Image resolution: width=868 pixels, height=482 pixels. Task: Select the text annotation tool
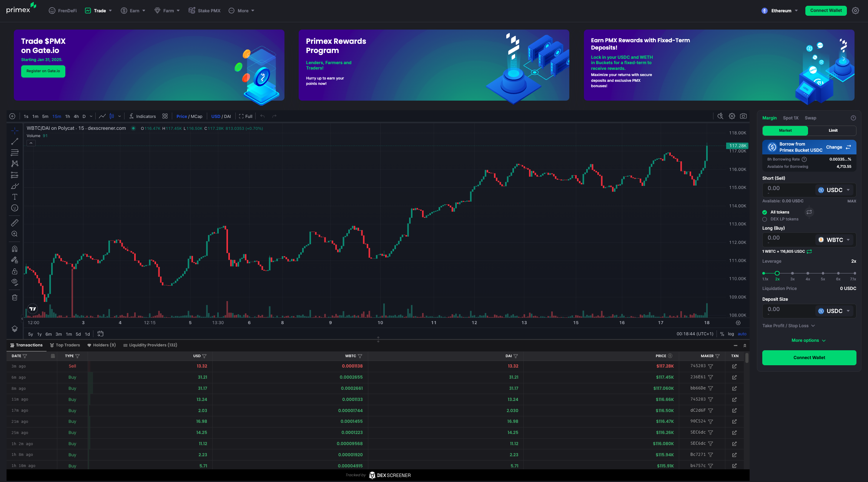tap(15, 197)
